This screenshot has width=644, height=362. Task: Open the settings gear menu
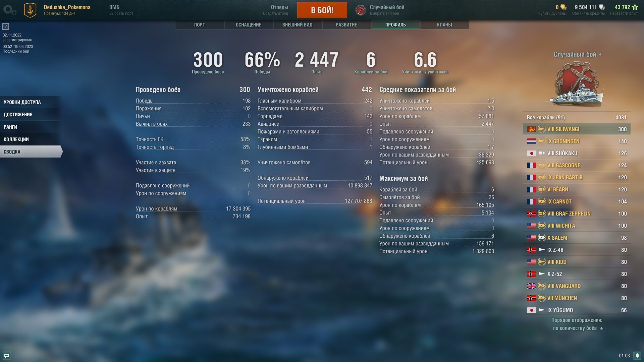point(9,10)
